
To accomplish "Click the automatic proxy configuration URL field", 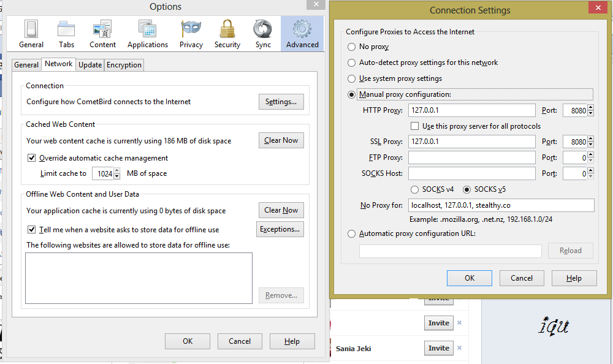I will tap(451, 251).
